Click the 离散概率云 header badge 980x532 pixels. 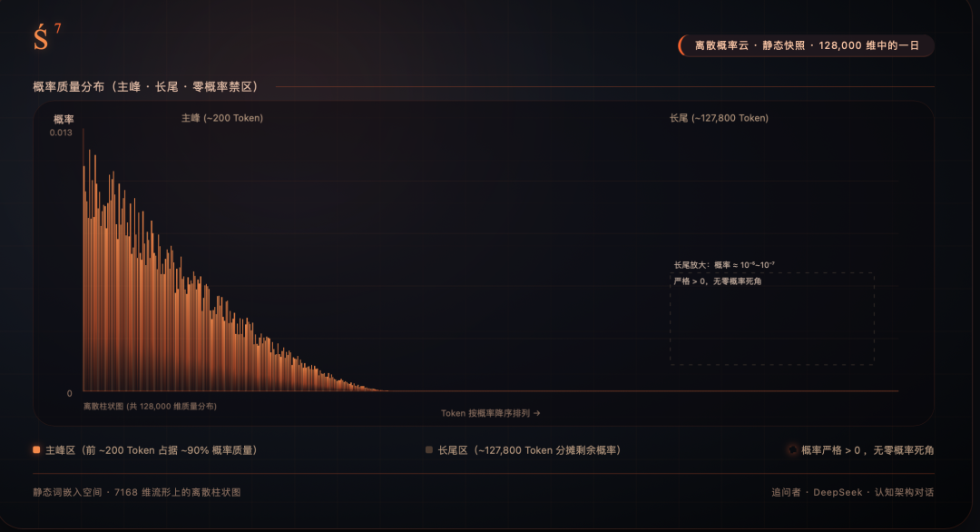[x=807, y=45]
